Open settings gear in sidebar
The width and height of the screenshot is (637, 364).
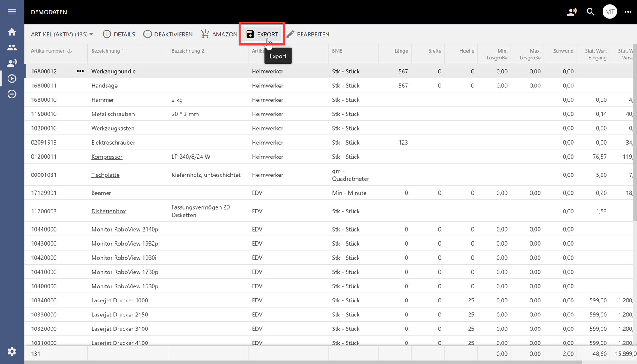tap(12, 351)
